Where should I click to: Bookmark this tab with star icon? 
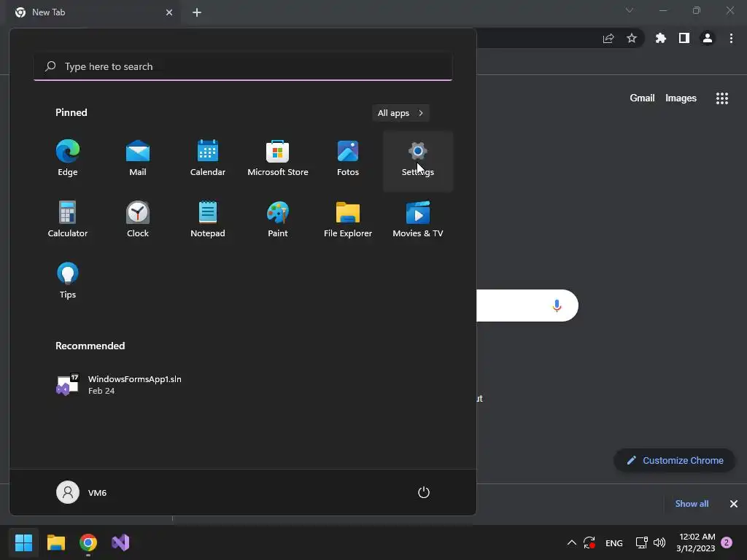632,38
